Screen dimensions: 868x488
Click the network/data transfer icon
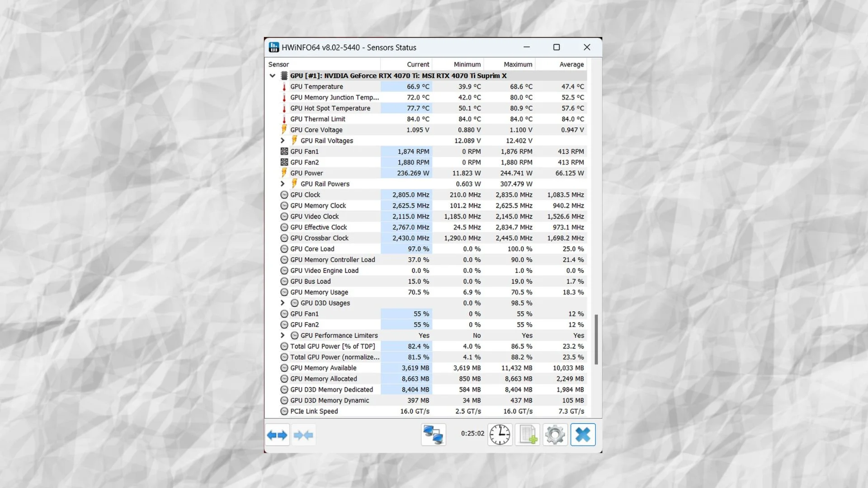pyautogui.click(x=434, y=434)
